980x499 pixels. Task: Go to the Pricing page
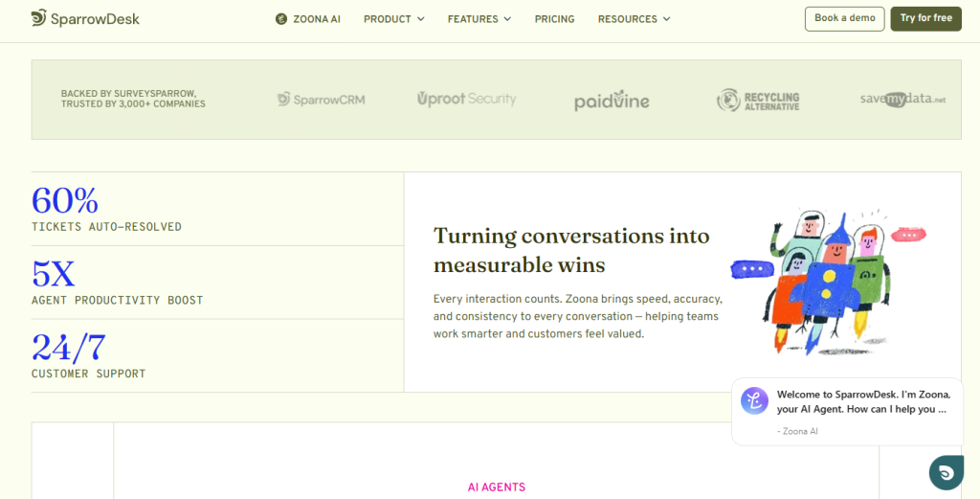(554, 19)
